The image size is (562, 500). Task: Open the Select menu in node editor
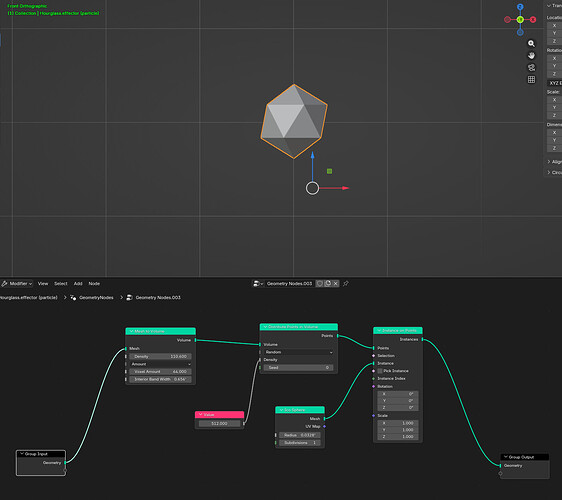61,284
